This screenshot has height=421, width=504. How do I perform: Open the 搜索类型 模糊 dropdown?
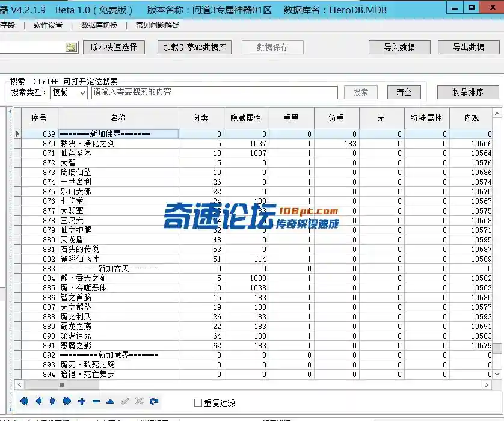click(x=69, y=93)
